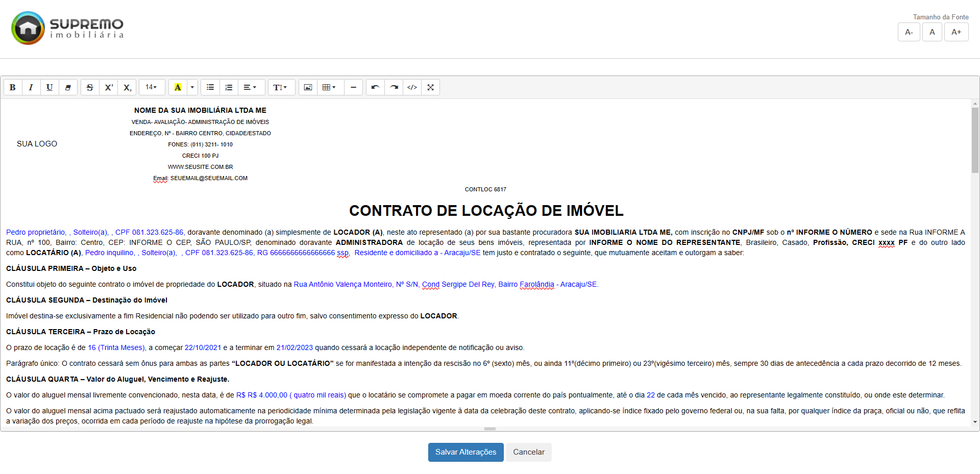Screen dimensions: 980x474
Task: Apply strikethrough to text
Action: tap(90, 87)
